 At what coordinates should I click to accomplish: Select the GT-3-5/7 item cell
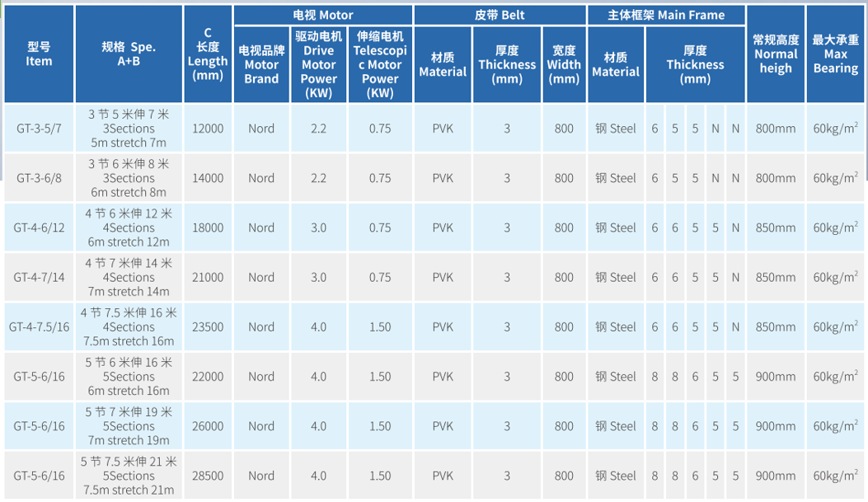pyautogui.click(x=39, y=129)
